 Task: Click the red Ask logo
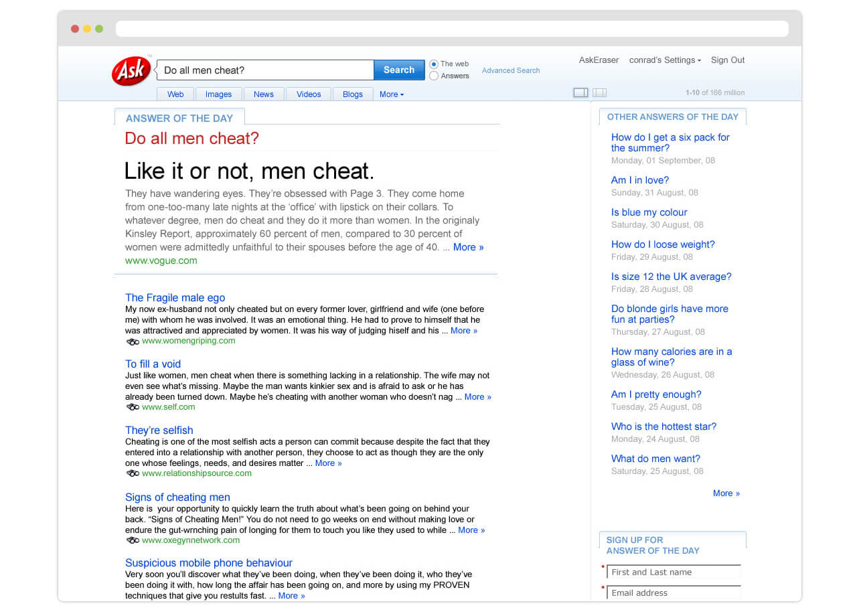point(131,71)
